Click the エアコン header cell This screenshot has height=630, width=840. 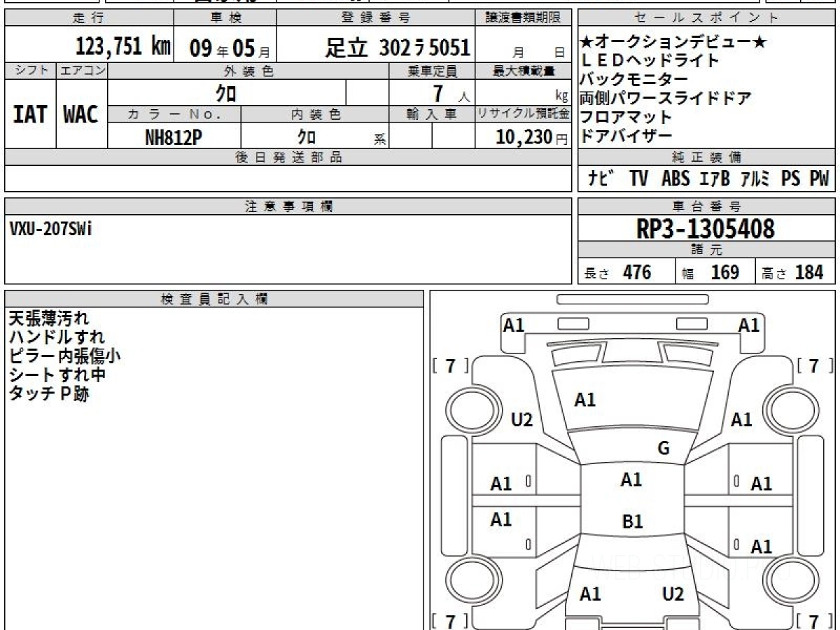click(x=82, y=71)
